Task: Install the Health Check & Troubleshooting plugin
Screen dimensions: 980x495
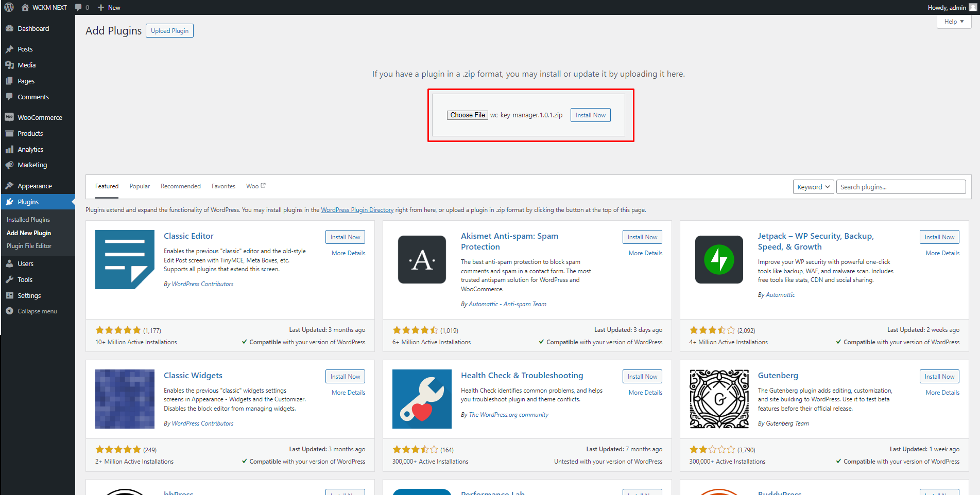Action: pyautogui.click(x=642, y=377)
